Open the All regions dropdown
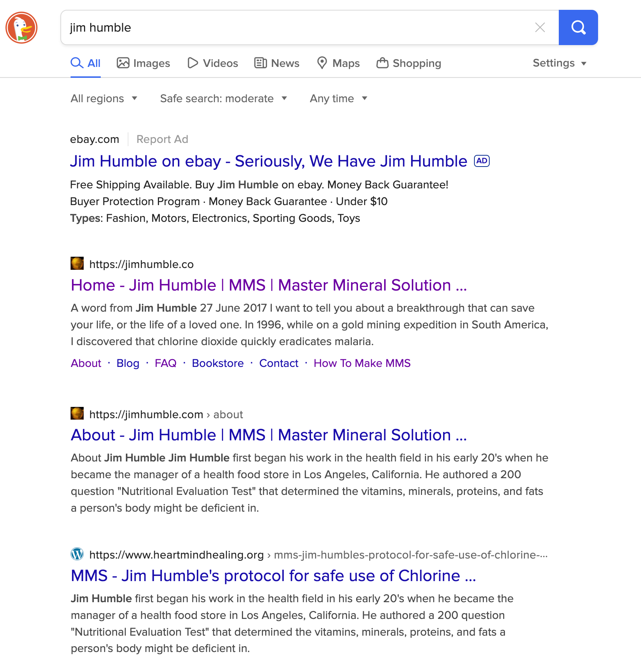 (104, 99)
